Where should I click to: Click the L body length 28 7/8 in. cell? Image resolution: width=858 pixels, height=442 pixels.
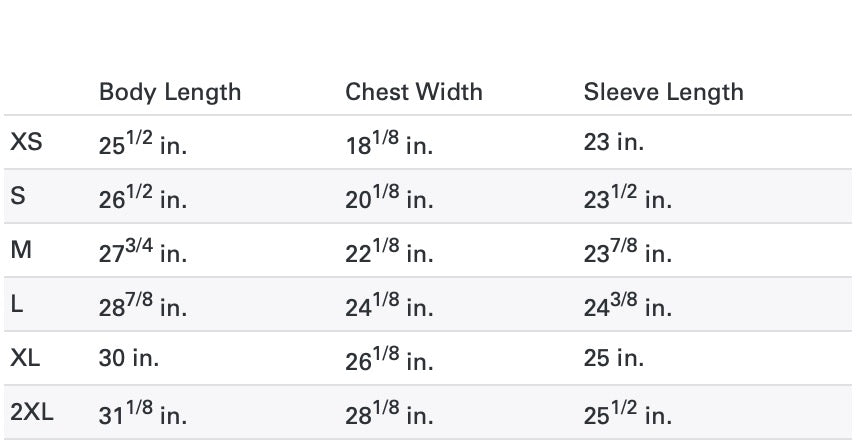[x=143, y=307]
